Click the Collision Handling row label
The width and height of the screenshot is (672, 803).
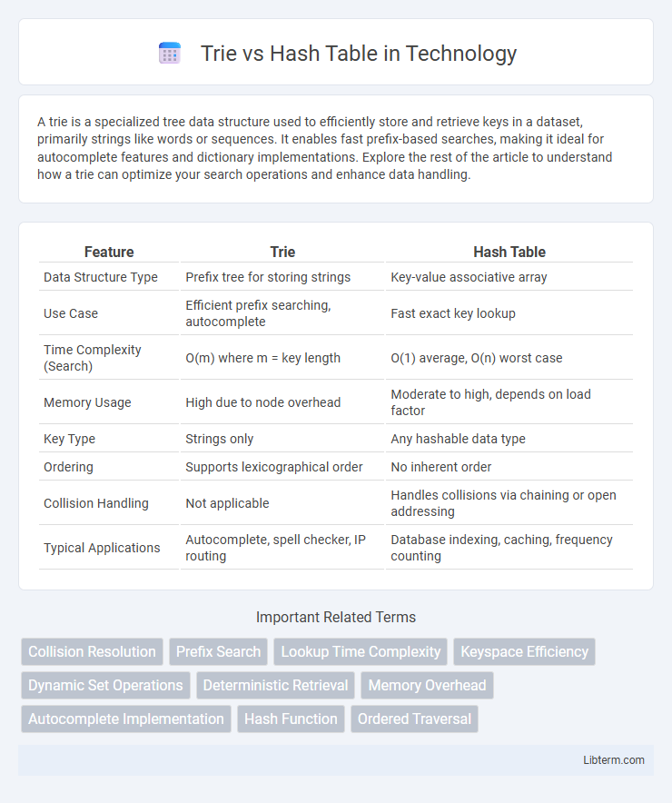[x=95, y=503]
